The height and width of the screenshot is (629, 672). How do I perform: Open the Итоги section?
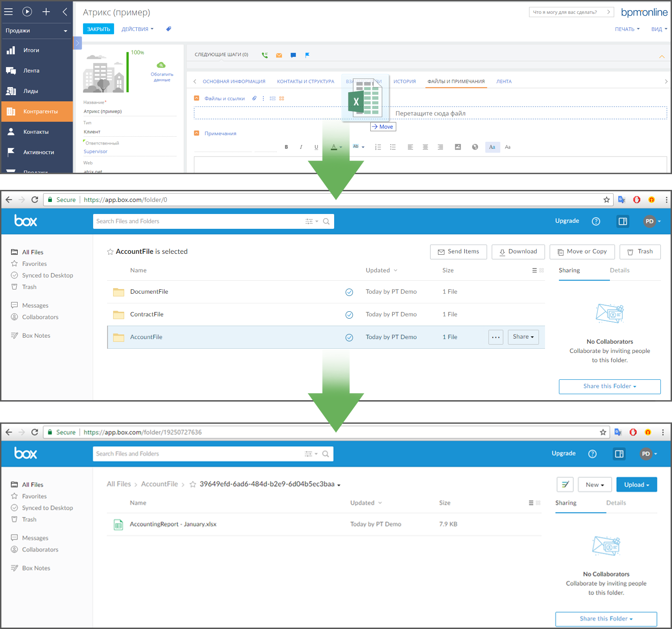coord(37,50)
